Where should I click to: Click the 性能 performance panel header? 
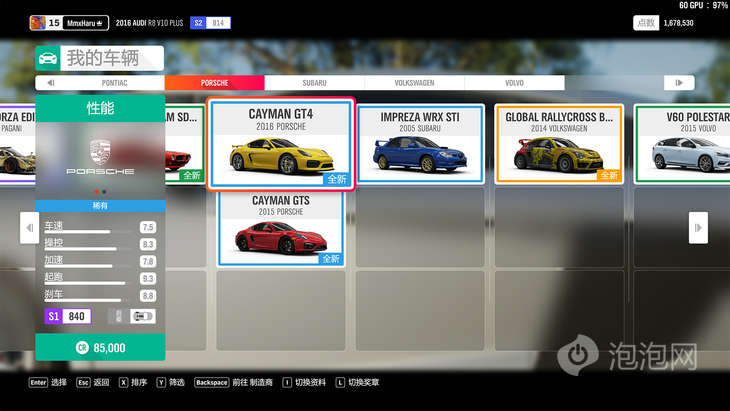tap(100, 108)
